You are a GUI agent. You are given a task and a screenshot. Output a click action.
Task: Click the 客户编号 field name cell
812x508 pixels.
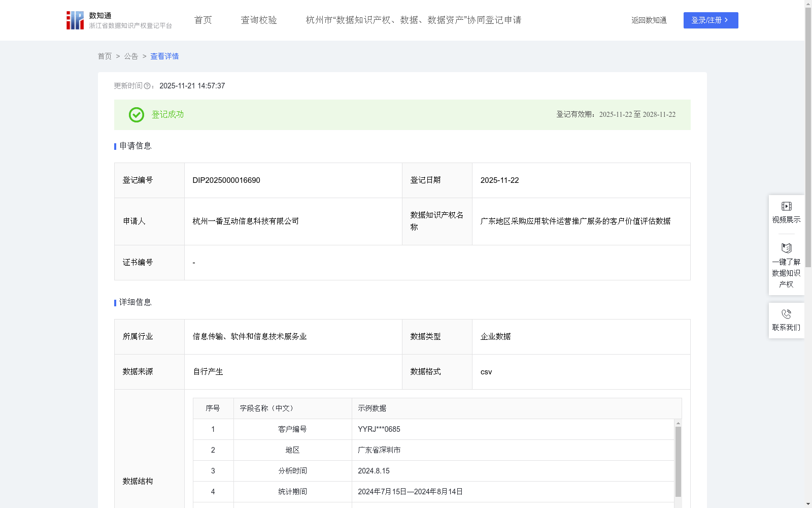point(293,429)
